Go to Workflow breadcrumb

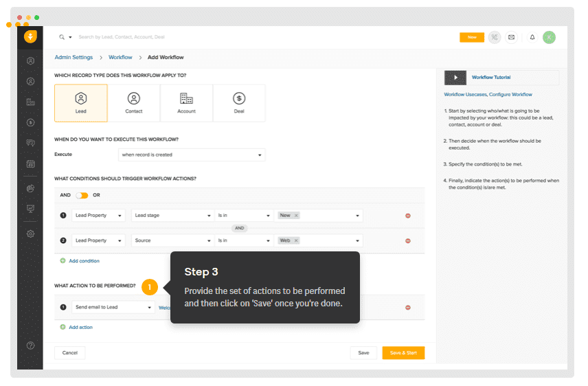pos(120,58)
